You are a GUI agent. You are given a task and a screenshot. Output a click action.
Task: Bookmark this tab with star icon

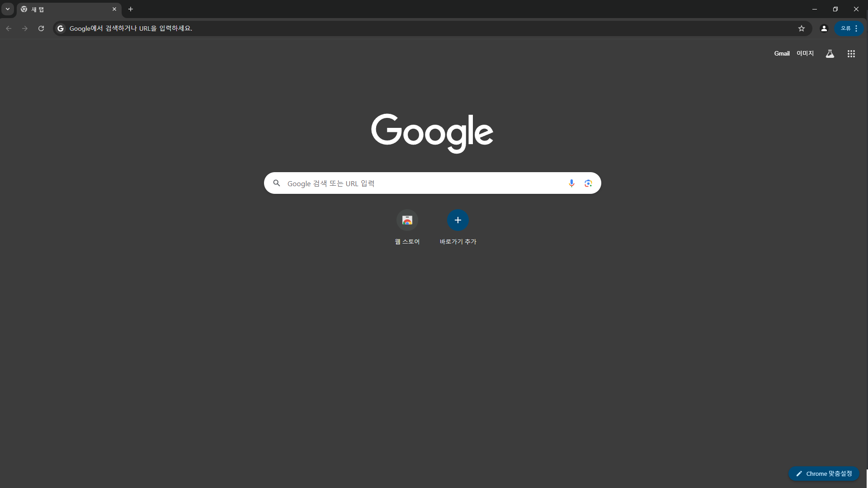pos(802,28)
